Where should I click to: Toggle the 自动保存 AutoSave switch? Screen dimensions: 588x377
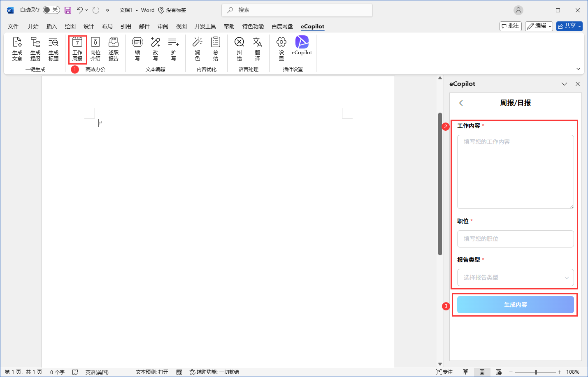(x=51, y=10)
